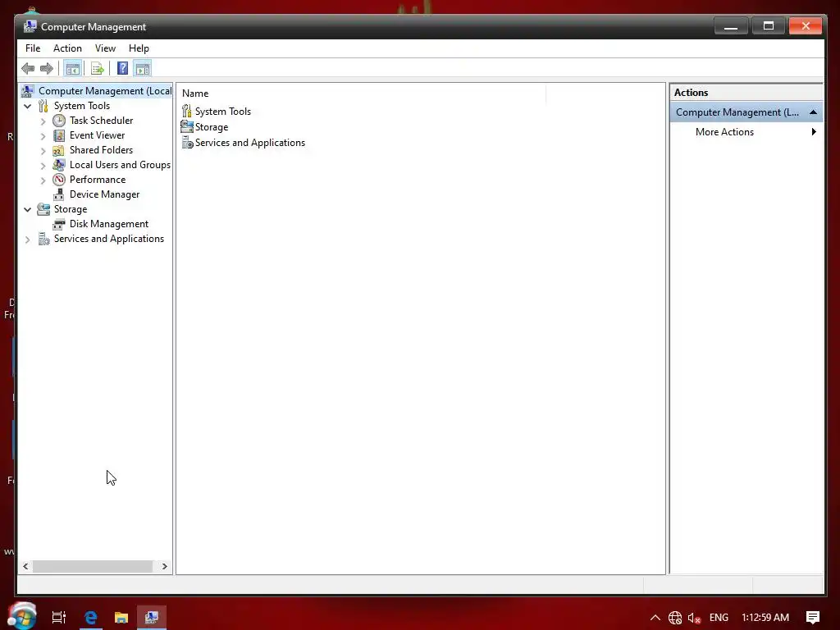Screen dimensions: 840x630
Task: Expand the Shared Folders node
Action: pos(43,151)
